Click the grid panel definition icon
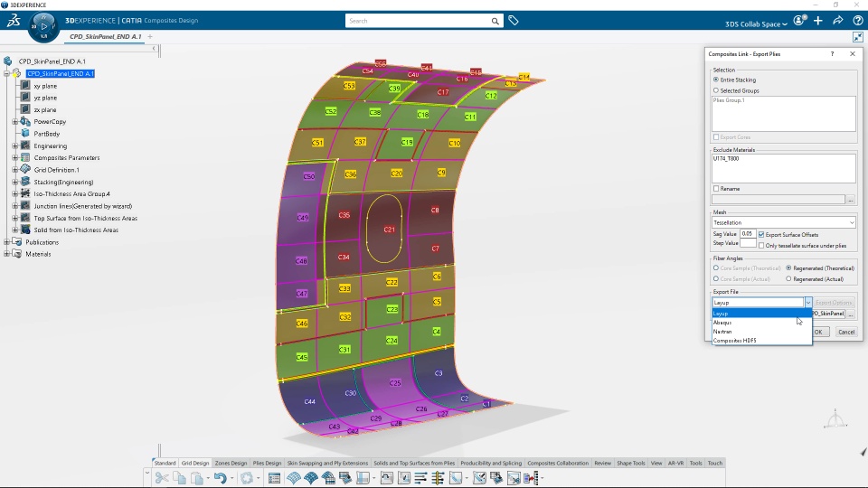The height and width of the screenshot is (488, 868). 363,478
